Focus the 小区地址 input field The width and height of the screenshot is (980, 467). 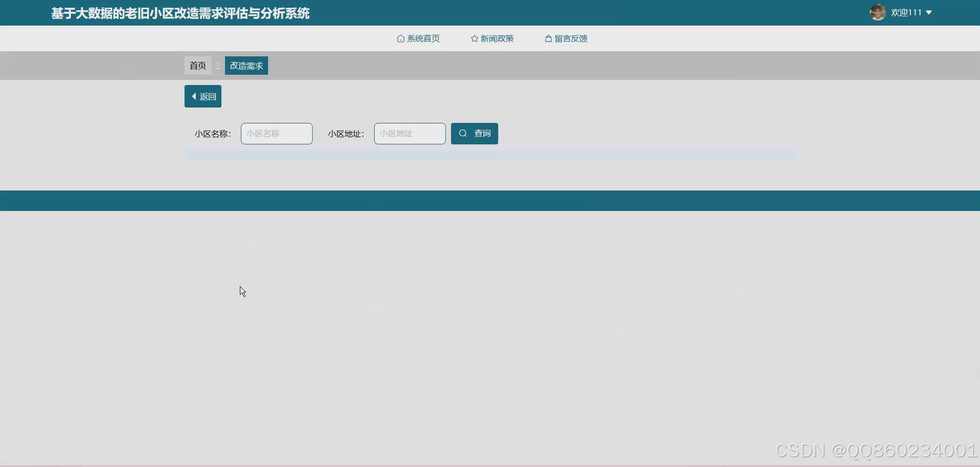[x=410, y=134]
